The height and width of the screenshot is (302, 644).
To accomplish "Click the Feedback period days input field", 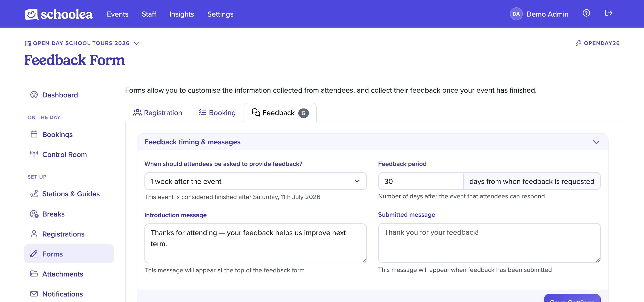I will coord(421,181).
